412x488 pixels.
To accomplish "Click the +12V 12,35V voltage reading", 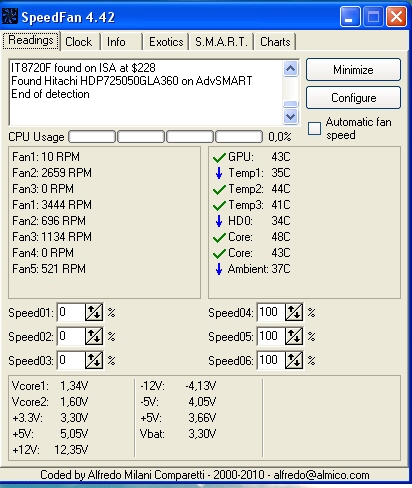I will (50, 450).
